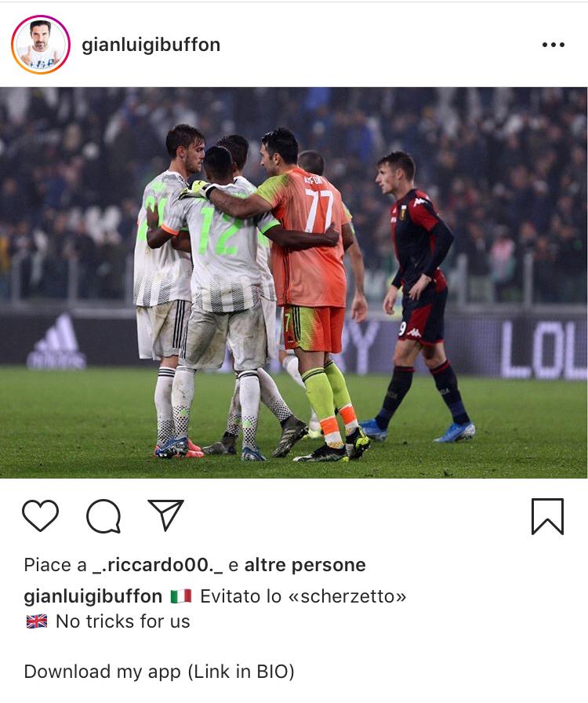Click the "Piace a" likes label
The image size is (588, 703).
click(x=55, y=565)
